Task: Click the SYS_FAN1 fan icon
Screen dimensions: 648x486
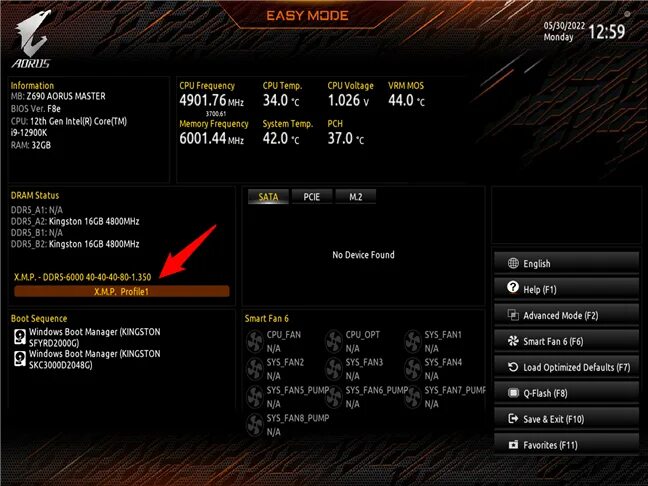Action: click(x=412, y=341)
